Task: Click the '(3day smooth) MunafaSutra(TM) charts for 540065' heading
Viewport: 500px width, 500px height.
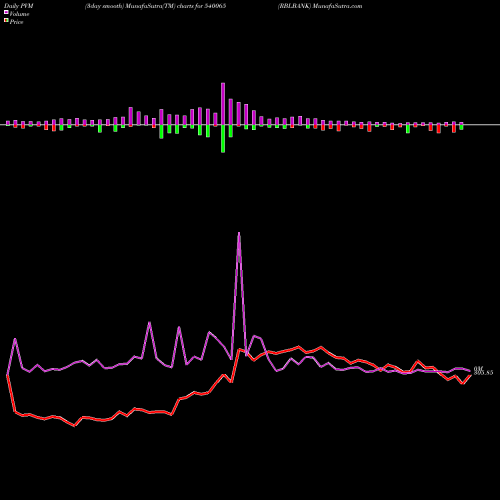Action: (x=155, y=6)
